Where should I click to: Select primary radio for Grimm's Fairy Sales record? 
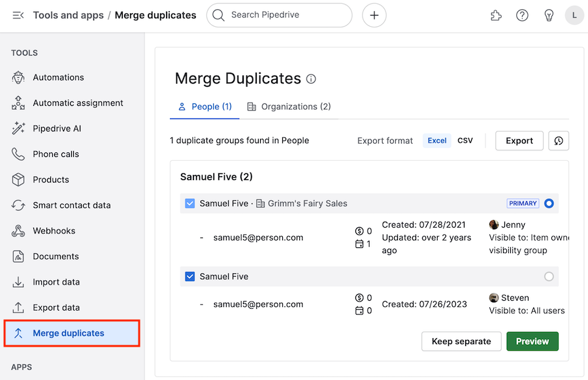[549, 203]
